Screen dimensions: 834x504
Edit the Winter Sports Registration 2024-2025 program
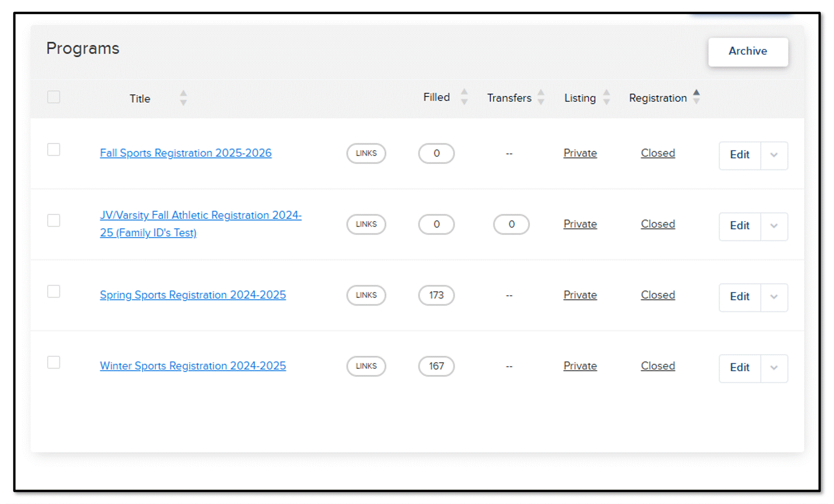click(740, 368)
